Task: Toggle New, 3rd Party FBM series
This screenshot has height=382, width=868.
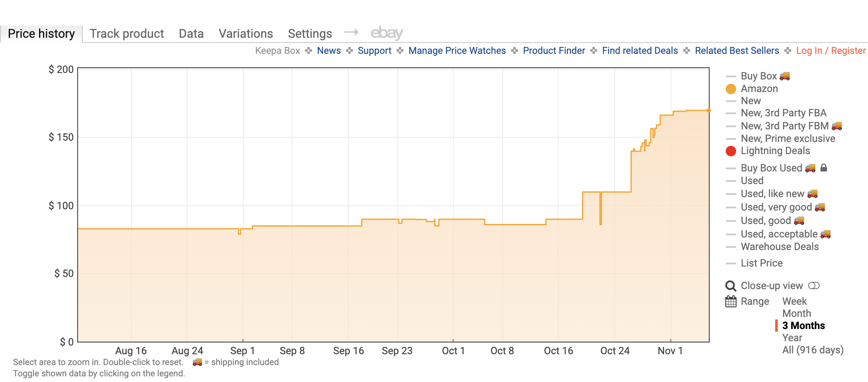Action: (784, 126)
